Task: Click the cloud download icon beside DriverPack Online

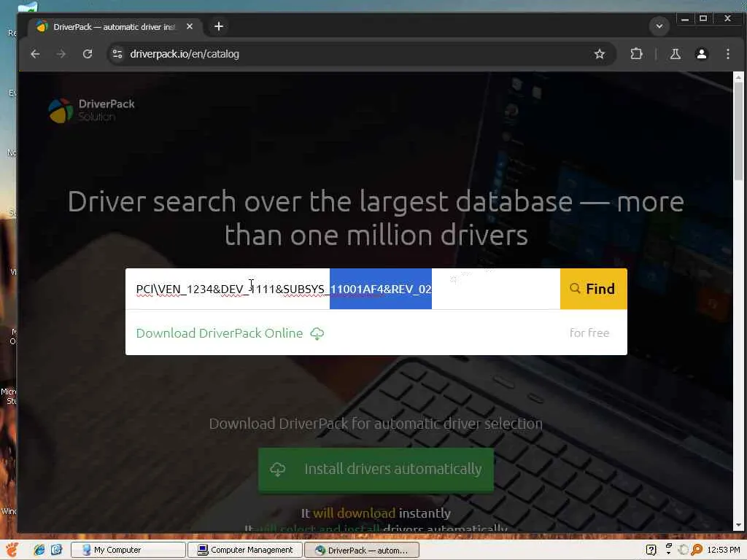Action: [x=317, y=334]
